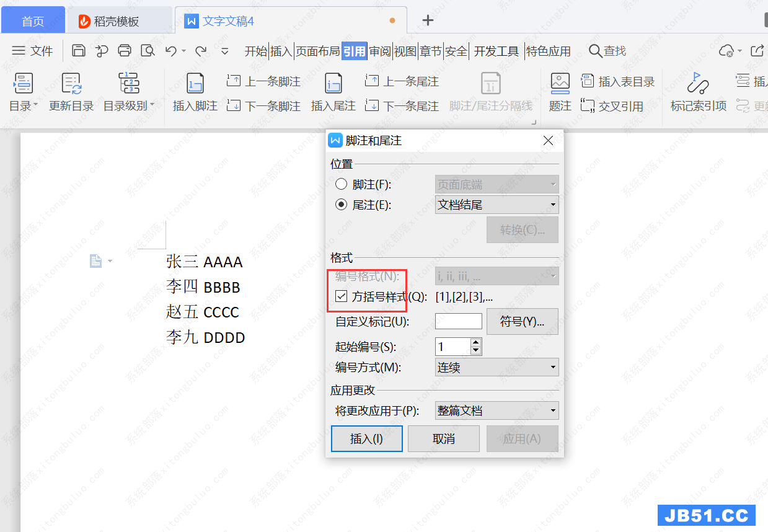The image size is (768, 532).
Task: Select the Footnote (脚注) radio button
Action: (341, 184)
